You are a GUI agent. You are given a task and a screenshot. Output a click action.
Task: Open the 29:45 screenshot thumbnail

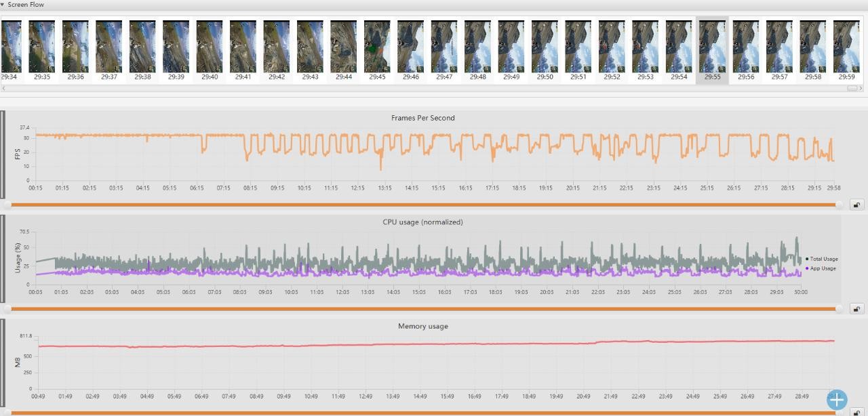click(x=377, y=47)
